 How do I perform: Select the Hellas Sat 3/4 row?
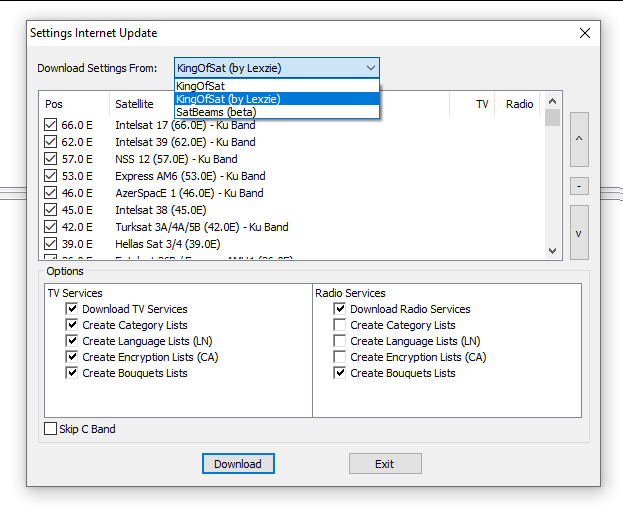click(167, 244)
